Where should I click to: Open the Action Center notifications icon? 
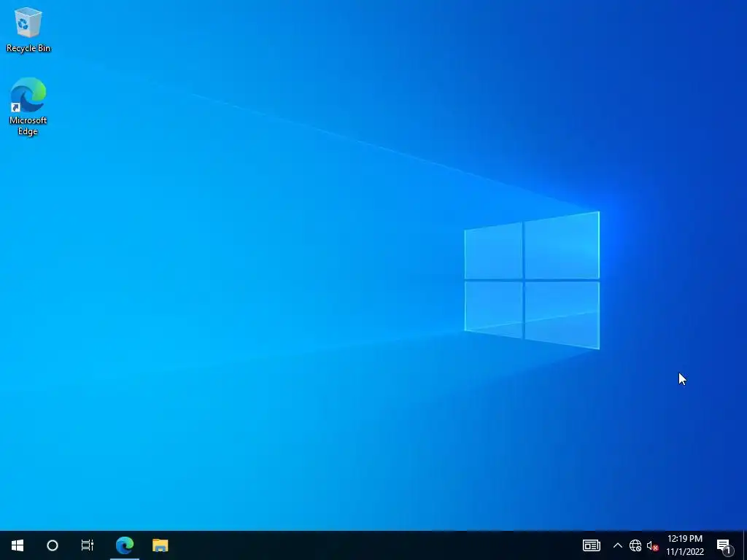[x=724, y=545]
